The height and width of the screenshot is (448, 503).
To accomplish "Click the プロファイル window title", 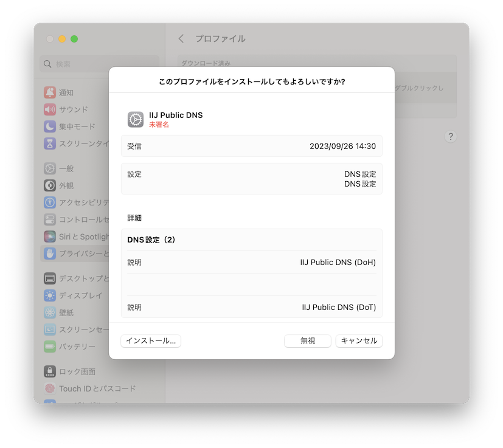I will point(221,39).
